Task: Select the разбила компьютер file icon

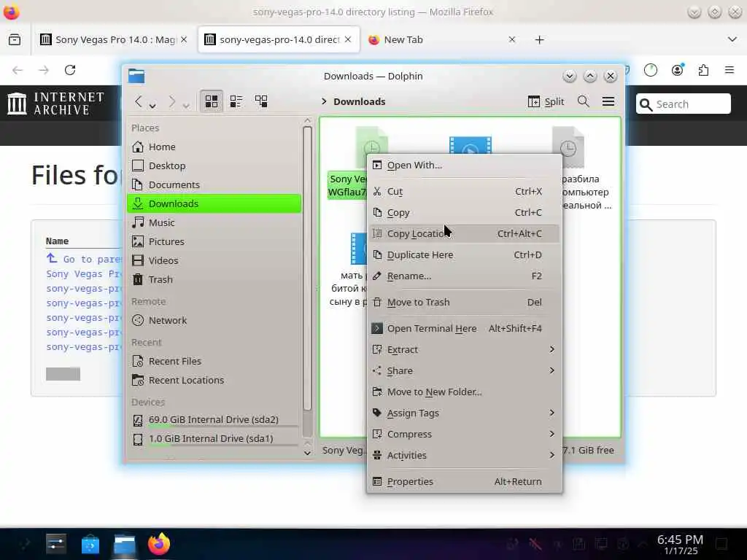Action: click(x=568, y=147)
